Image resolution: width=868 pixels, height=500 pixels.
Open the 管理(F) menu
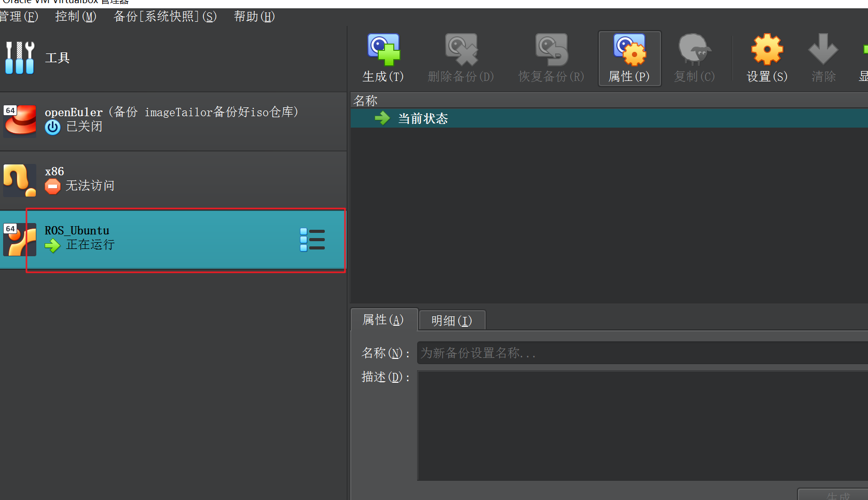pos(19,17)
